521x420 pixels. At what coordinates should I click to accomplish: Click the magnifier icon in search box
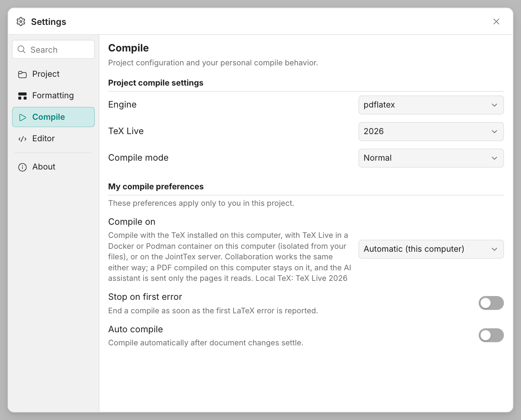21,49
